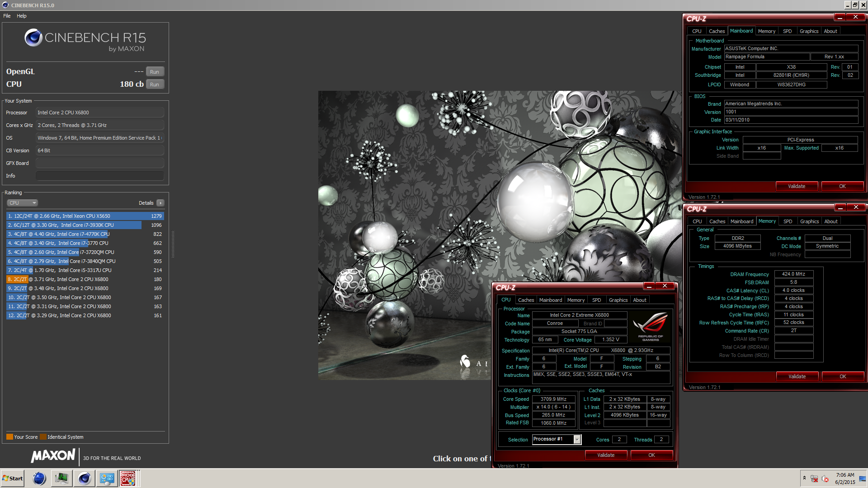Click the Core Speed 3709.9 MHz value
Viewport: 868px width, 488px height.
click(x=553, y=399)
